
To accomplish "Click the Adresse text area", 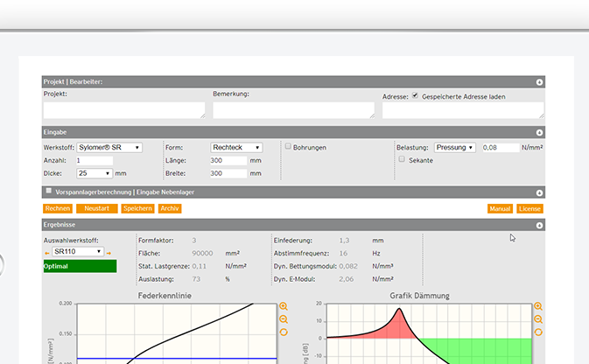I will click(x=463, y=110).
